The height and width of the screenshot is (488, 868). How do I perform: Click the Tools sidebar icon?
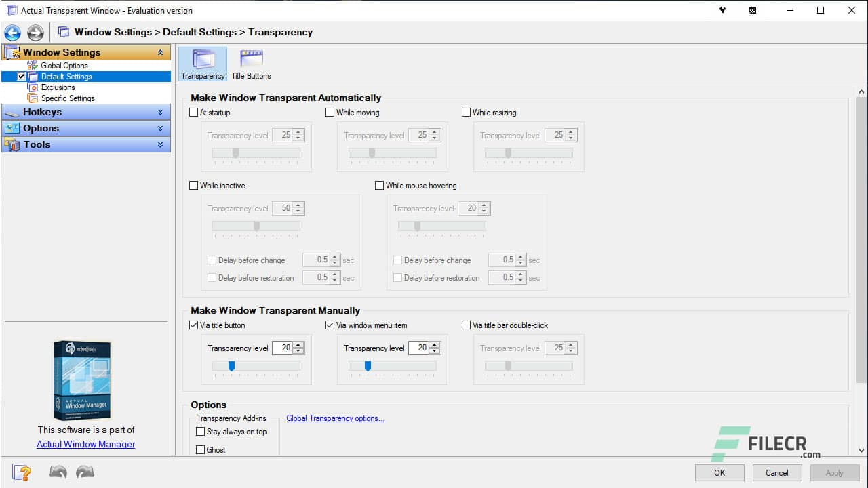pos(12,144)
